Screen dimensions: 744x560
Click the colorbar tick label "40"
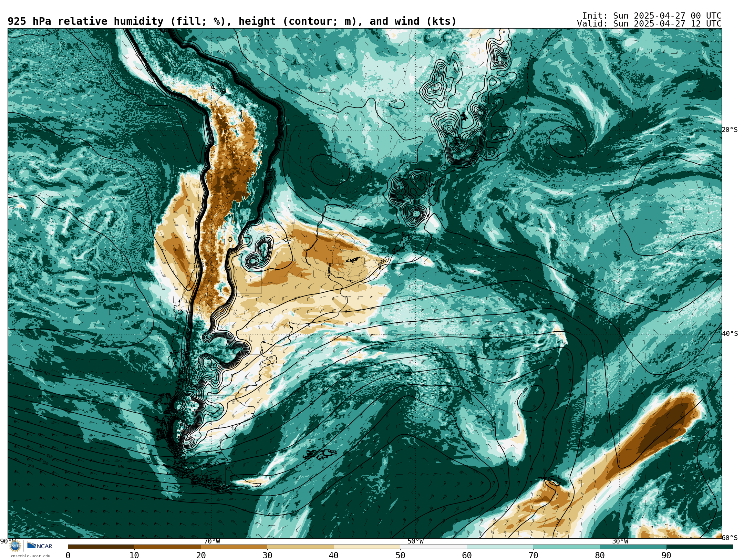point(334,555)
